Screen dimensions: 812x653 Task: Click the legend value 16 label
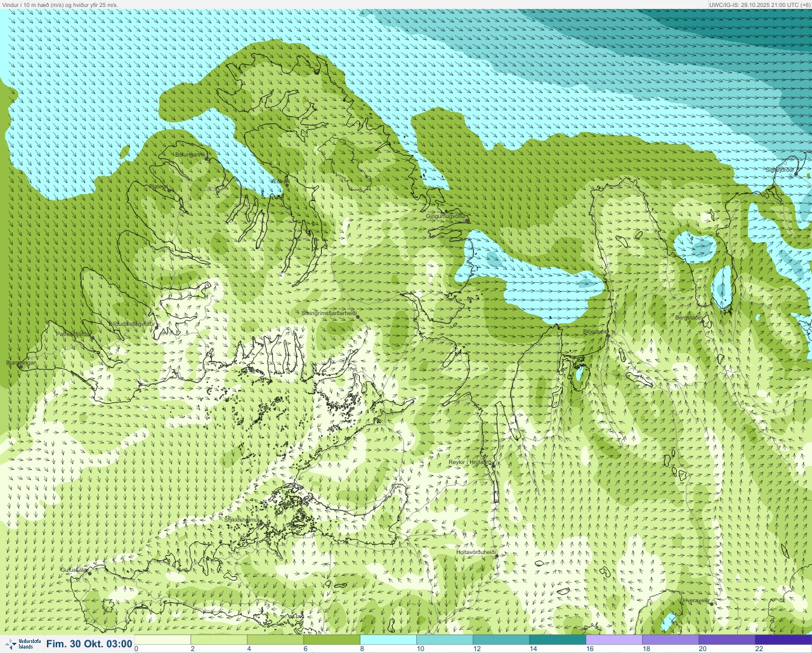(589, 649)
